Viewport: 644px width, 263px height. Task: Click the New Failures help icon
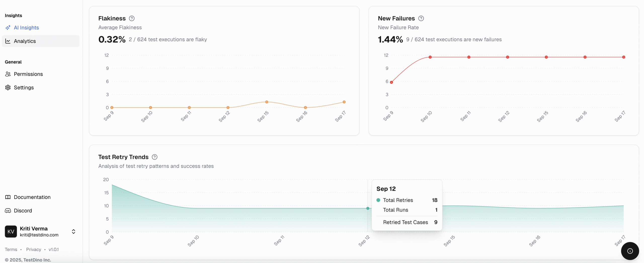[x=421, y=18]
